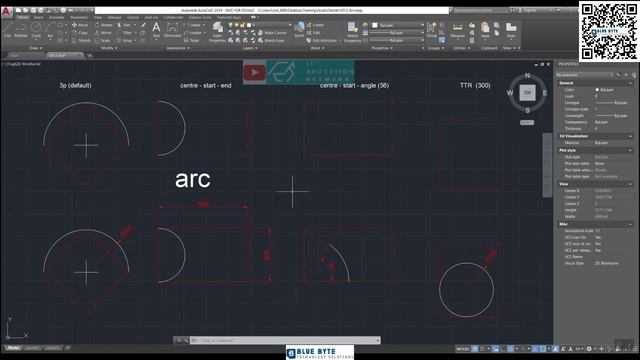Choose the Trim command
640x360 pixels.
(x=124, y=25)
